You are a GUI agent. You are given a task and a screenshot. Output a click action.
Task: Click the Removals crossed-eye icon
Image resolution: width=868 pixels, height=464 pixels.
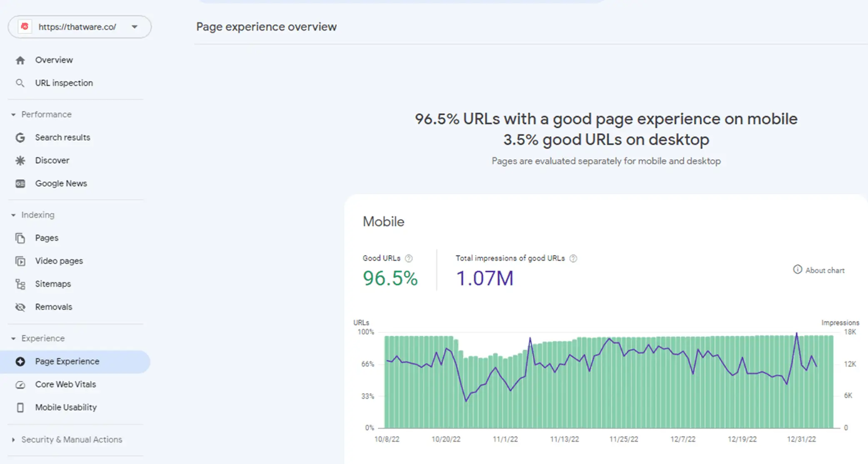(x=20, y=307)
